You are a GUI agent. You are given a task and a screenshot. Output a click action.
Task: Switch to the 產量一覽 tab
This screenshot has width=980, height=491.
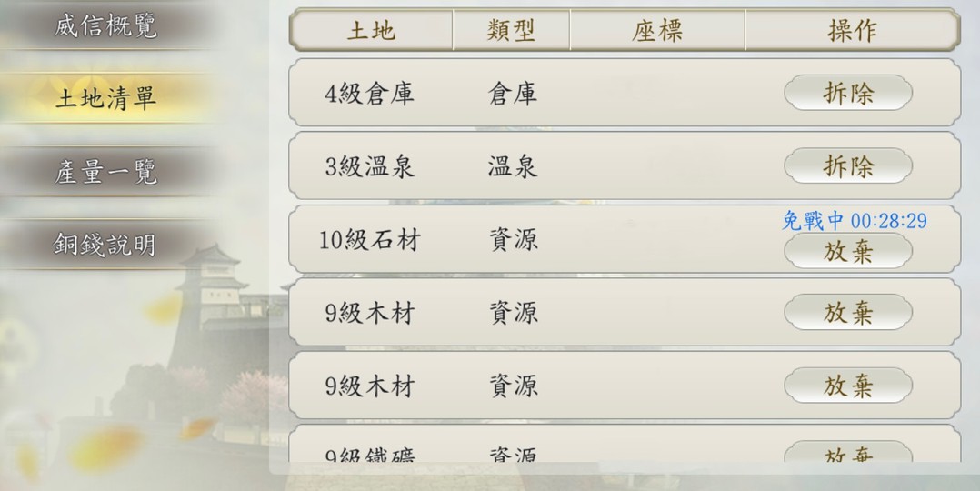tap(105, 172)
